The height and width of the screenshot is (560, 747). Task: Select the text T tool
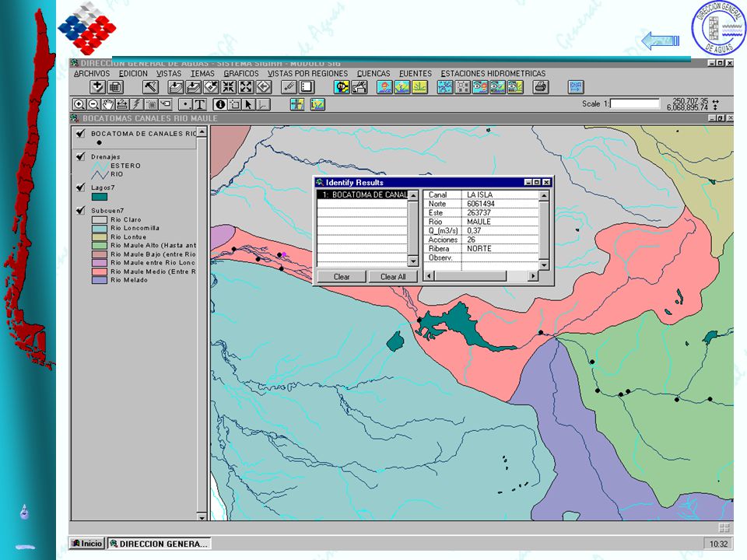200,104
